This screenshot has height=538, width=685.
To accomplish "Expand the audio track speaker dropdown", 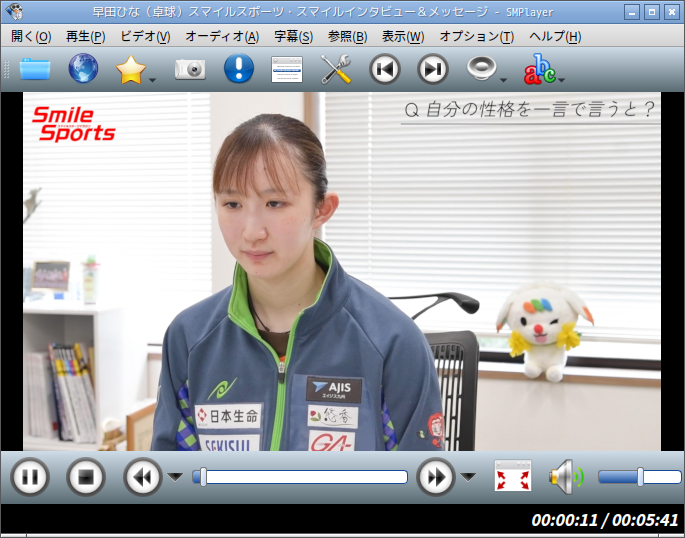I will click(503, 80).
